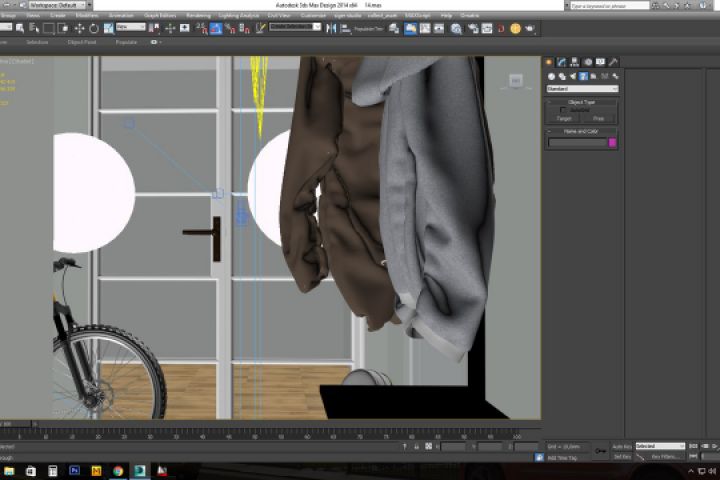Select the Cameras category icon
This screenshot has height=480, width=720.
pos(582,76)
